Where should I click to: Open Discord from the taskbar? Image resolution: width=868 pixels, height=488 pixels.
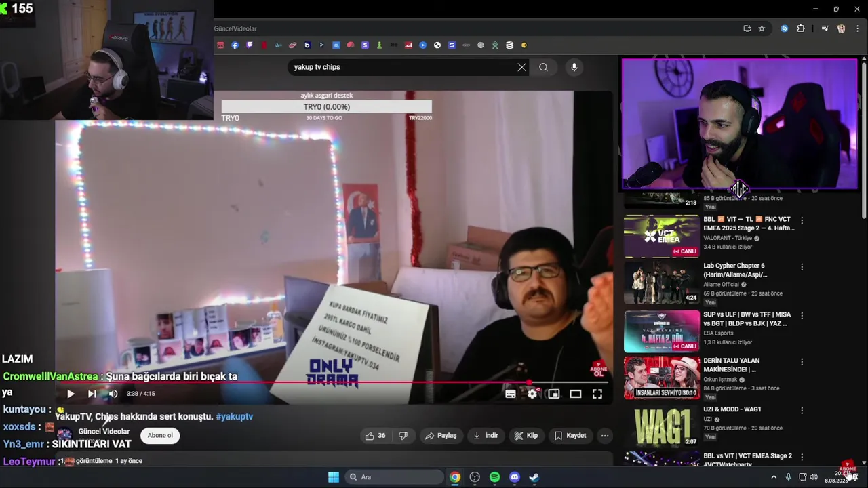(x=514, y=477)
